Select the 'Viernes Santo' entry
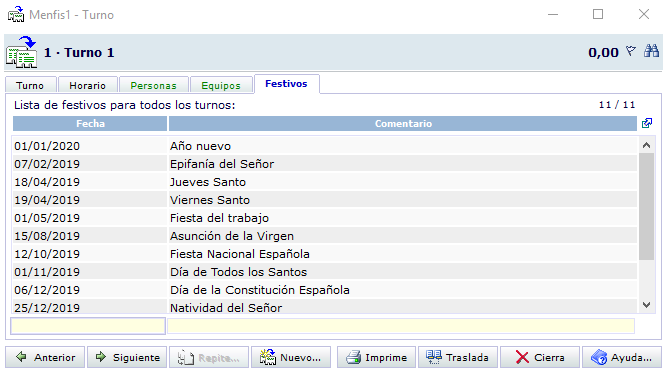The image size is (667, 373). tap(210, 200)
